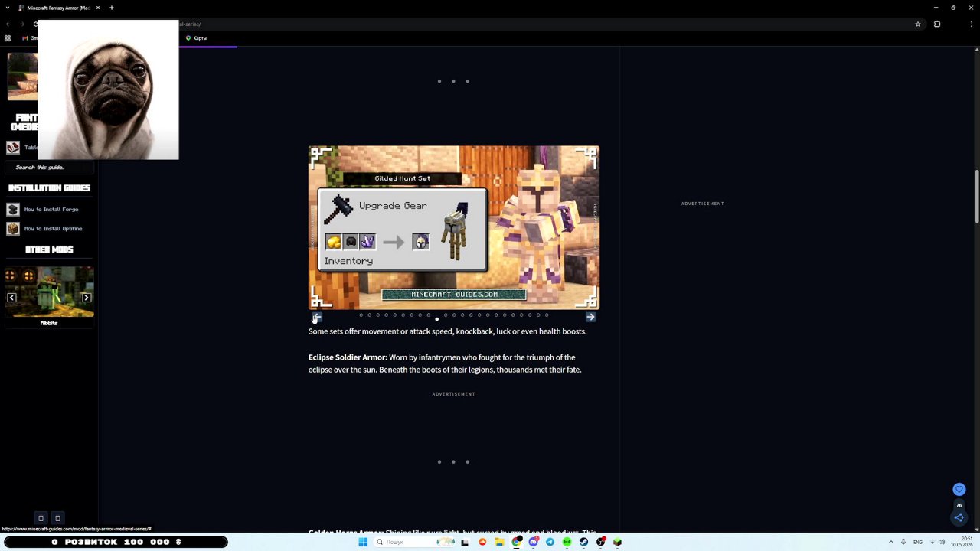Switch the ENG input language indicator
This screenshot has height=551, width=980.
click(x=917, y=542)
